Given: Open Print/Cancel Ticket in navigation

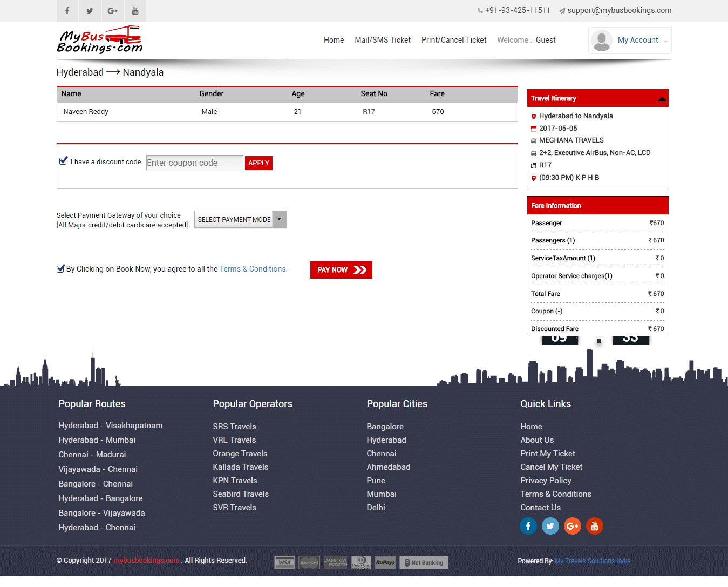Looking at the screenshot, I should tap(454, 40).
